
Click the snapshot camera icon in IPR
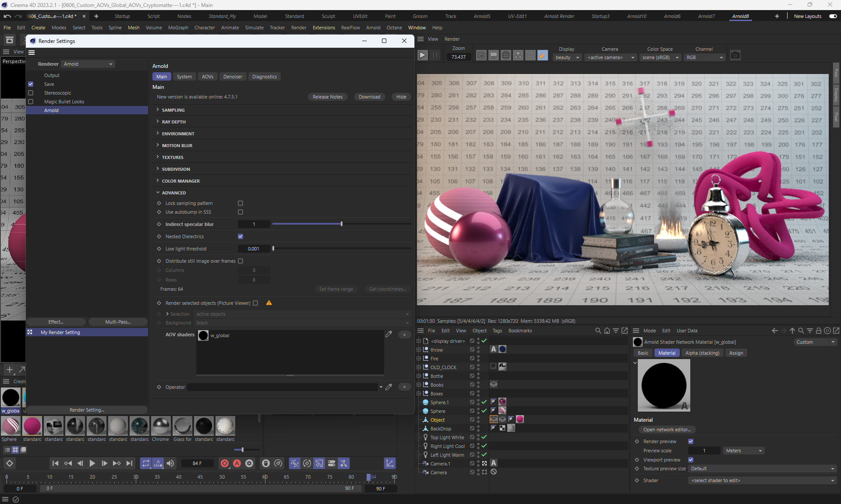(x=735, y=56)
